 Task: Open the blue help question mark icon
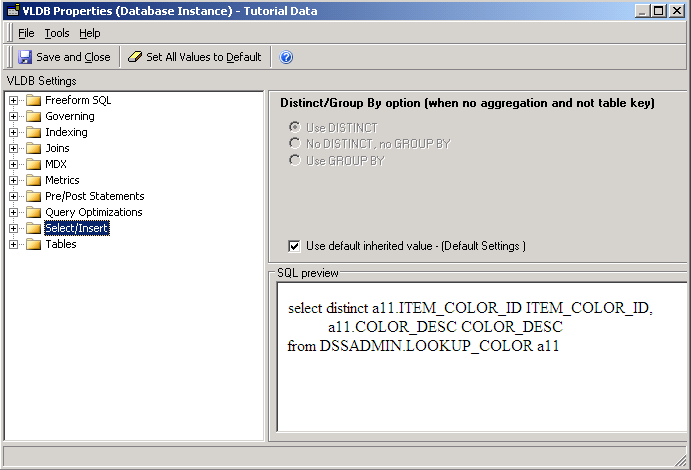286,57
